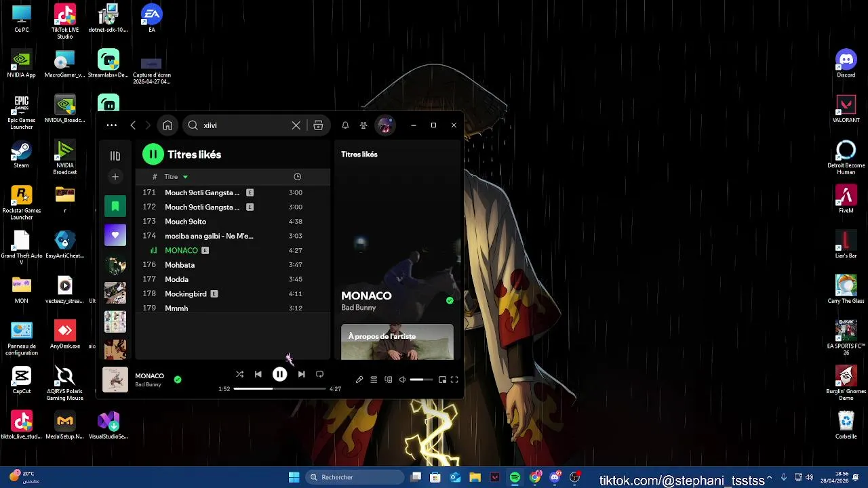Expand Your Library sidebar icon

(x=115, y=156)
